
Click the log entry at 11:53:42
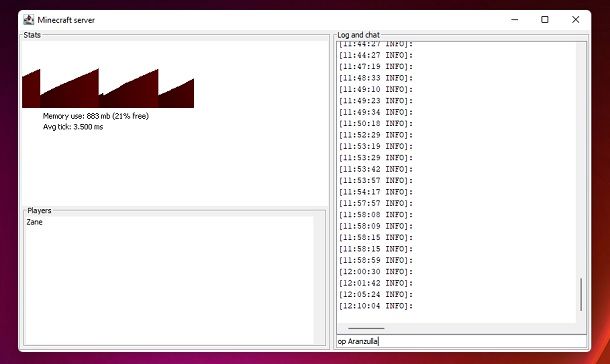pyautogui.click(x=376, y=169)
